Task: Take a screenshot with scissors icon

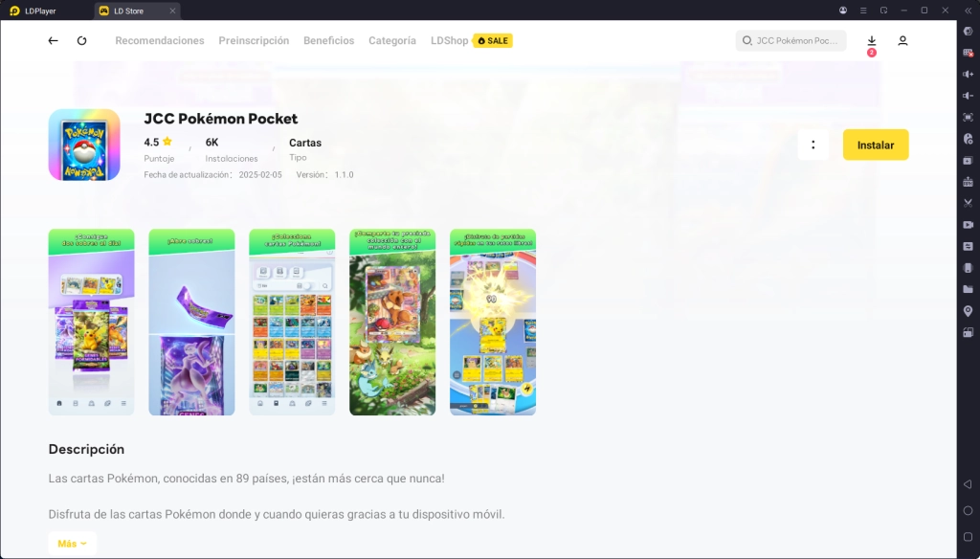Action: (x=969, y=203)
